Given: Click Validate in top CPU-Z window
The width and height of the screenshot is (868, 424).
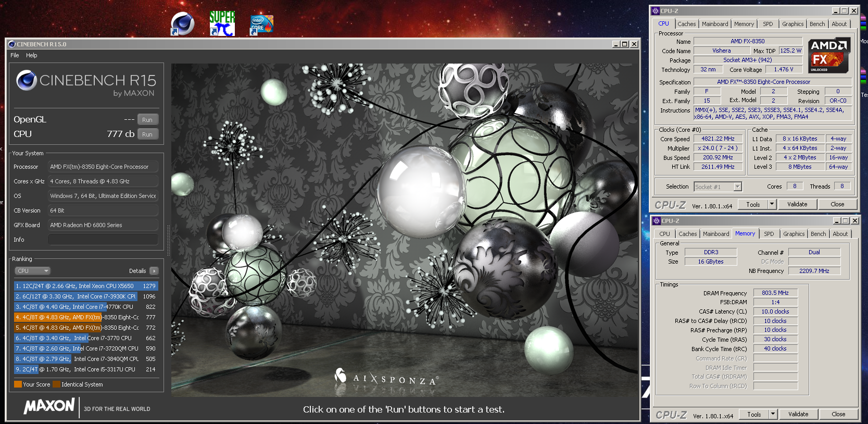Looking at the screenshot, I should [x=797, y=204].
